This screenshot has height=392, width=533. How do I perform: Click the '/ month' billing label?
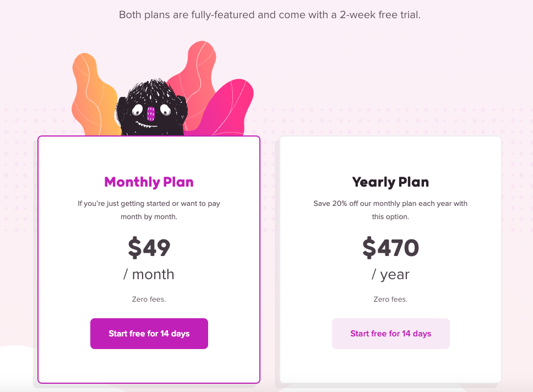pyautogui.click(x=149, y=274)
